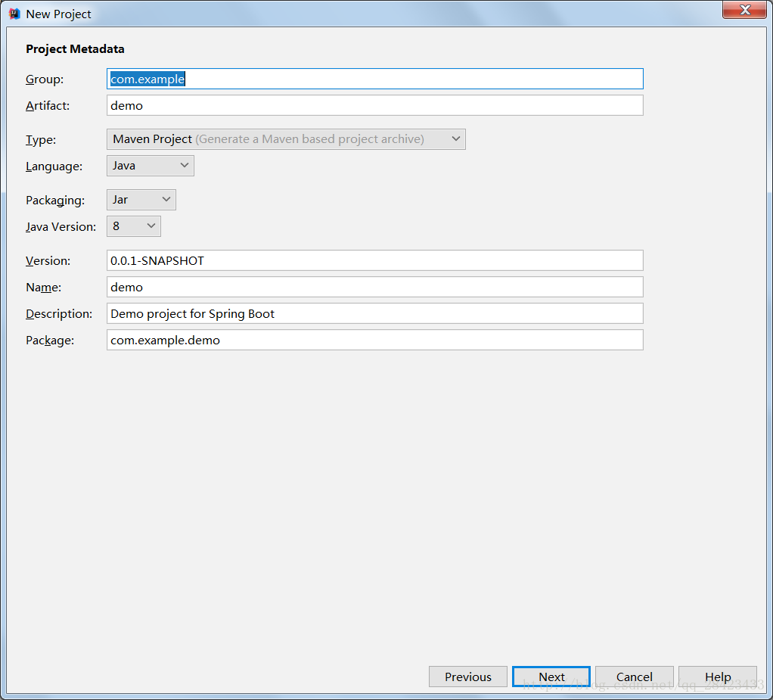Open the Java Version dropdown
773x700 pixels.
click(x=134, y=226)
